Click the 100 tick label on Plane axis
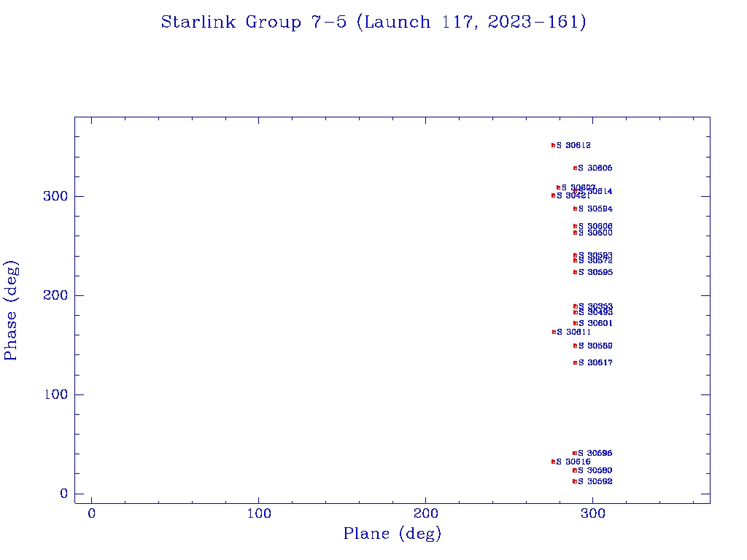Viewport: 747px width, 560px height. pyautogui.click(x=259, y=513)
